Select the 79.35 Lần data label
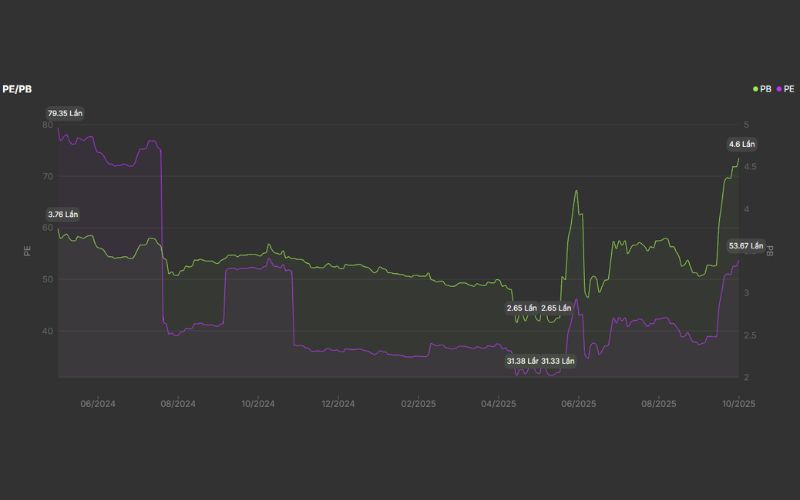 (63, 114)
